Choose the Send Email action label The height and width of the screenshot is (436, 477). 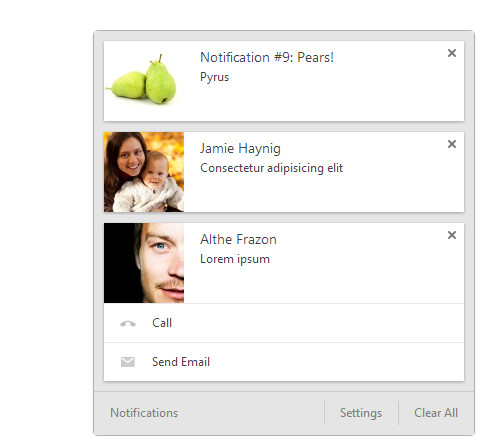[181, 362]
